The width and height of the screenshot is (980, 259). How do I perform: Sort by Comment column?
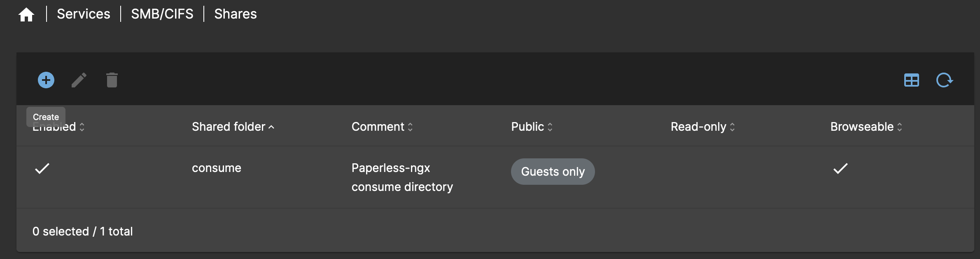click(x=382, y=127)
